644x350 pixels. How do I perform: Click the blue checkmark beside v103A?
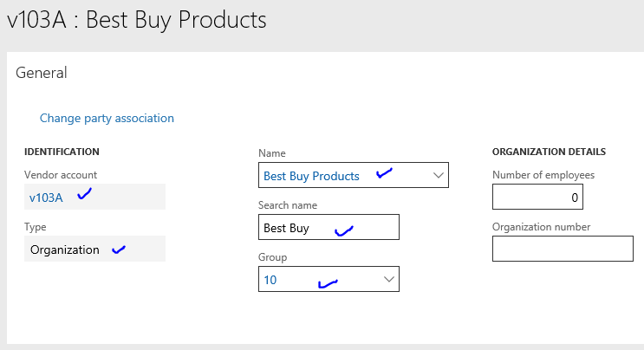(85, 193)
